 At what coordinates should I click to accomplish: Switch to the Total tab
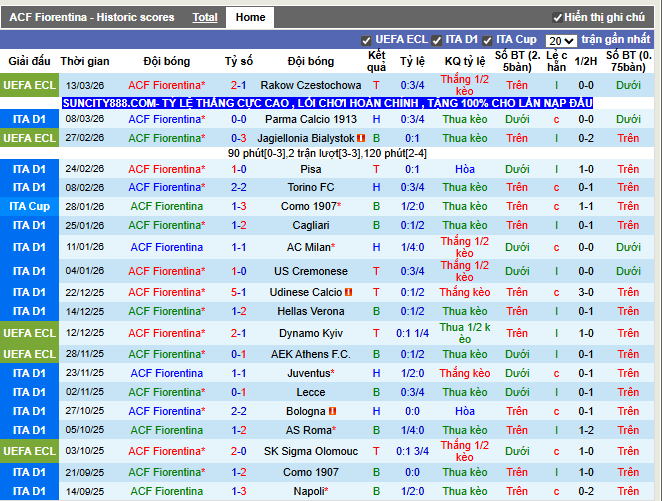click(205, 17)
